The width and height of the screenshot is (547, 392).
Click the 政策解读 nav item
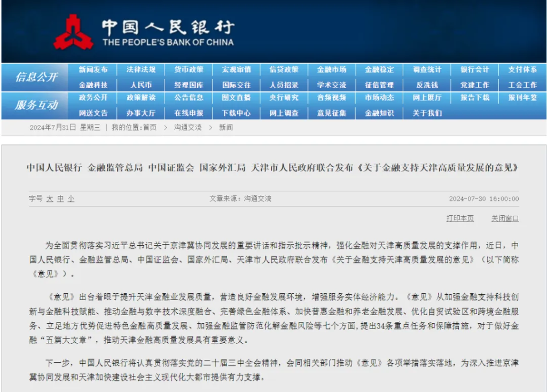141,98
